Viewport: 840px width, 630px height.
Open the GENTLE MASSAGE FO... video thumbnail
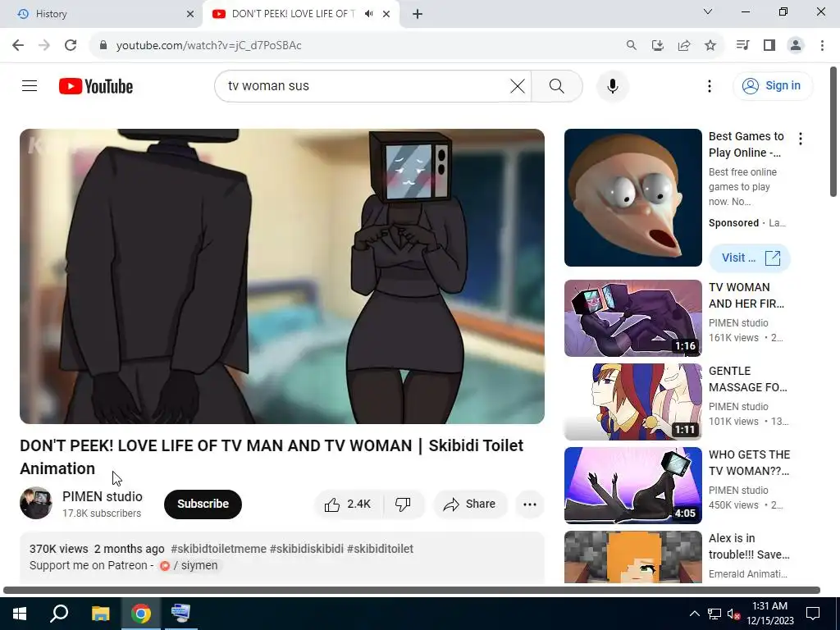click(x=633, y=402)
